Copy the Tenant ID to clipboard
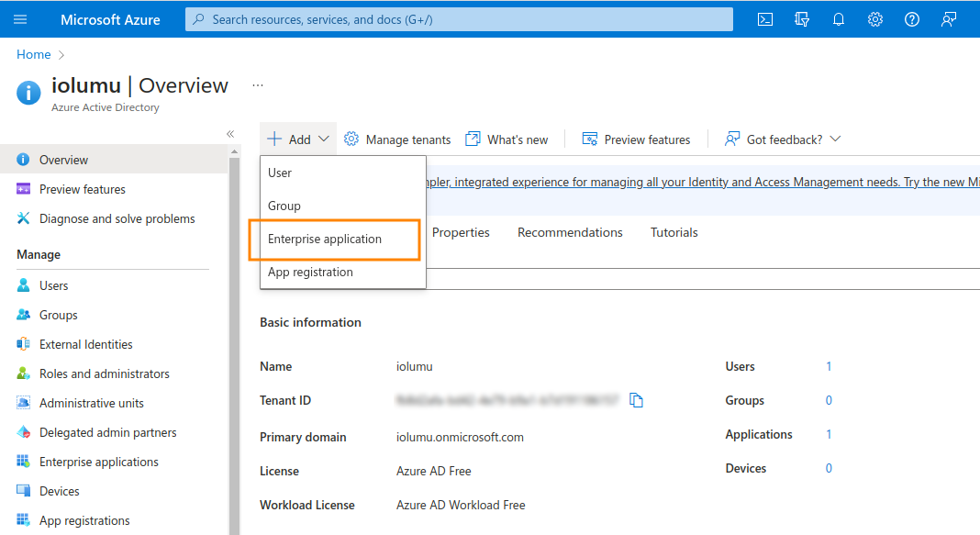Viewport: 980px width, 535px height. point(637,400)
